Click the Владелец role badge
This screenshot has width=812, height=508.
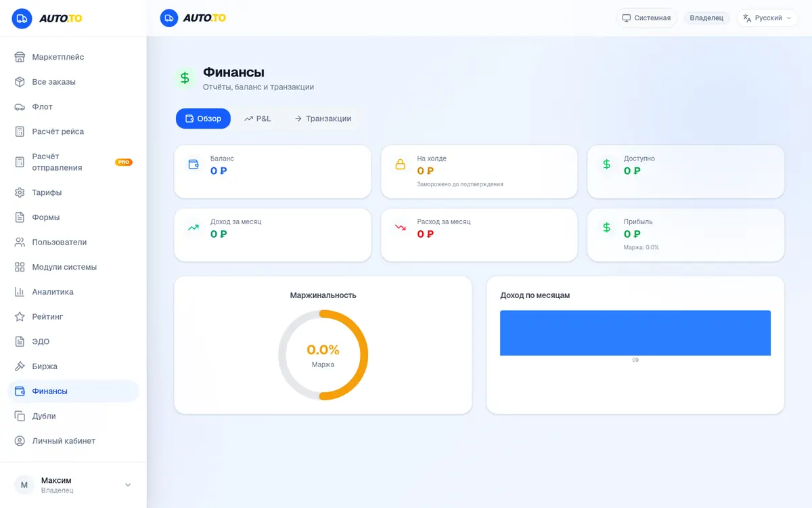point(706,18)
